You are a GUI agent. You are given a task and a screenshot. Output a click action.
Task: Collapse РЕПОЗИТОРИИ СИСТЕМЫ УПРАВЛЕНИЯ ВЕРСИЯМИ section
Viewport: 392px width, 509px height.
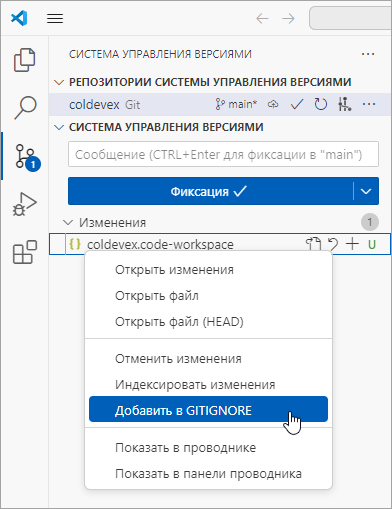(x=59, y=82)
